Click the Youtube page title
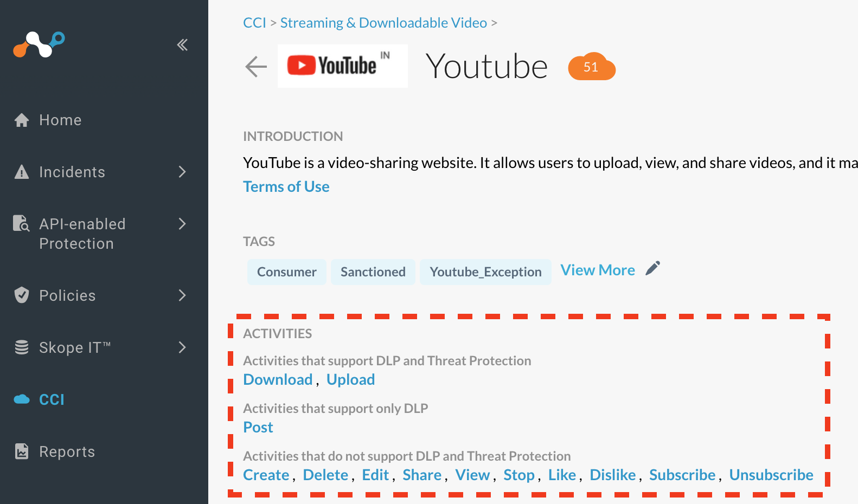858x504 pixels. 487,66
